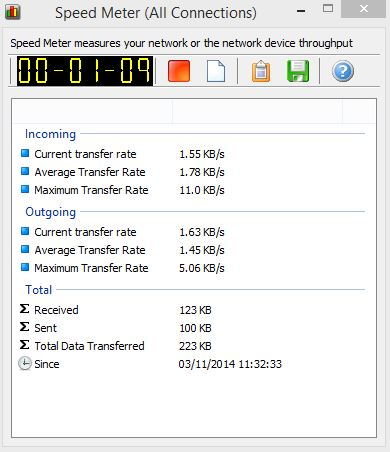Image resolution: width=390 pixels, height=452 pixels.
Task: Reset counters with the blank page icon
Action: [216, 71]
